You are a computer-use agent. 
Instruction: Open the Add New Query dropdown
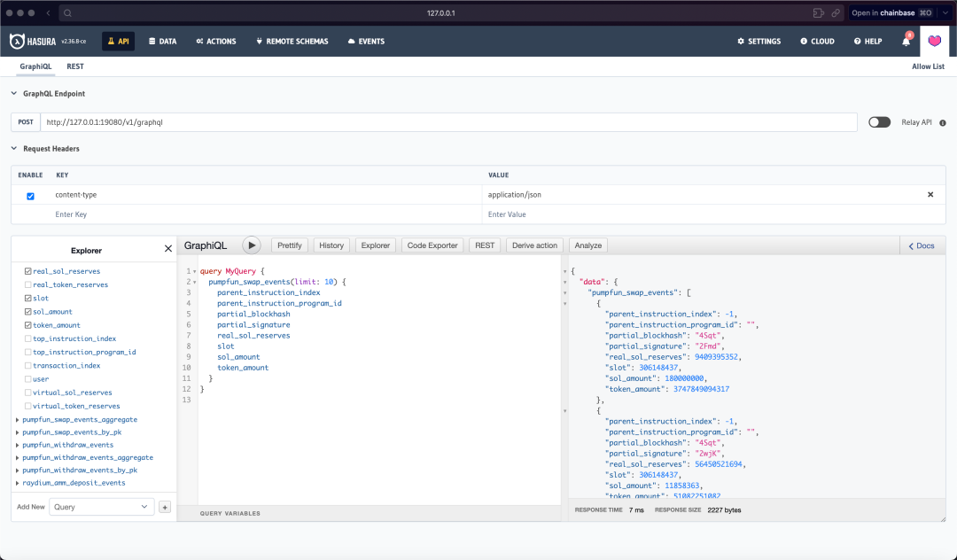click(101, 507)
